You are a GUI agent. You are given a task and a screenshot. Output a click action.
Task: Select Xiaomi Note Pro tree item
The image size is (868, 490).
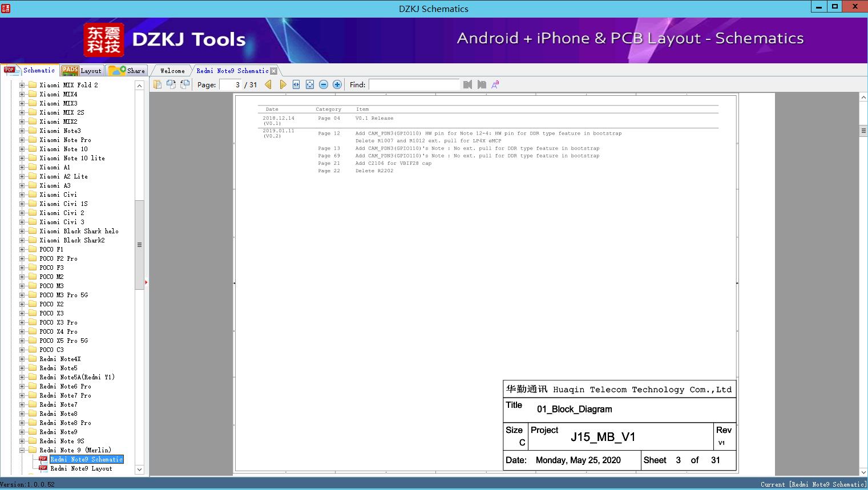click(65, 140)
